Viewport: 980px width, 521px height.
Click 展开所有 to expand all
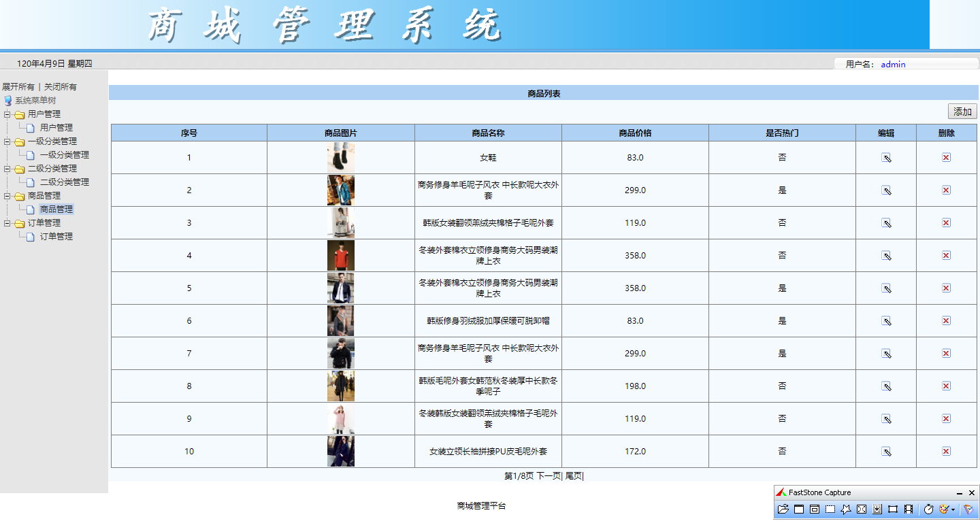tap(18, 87)
